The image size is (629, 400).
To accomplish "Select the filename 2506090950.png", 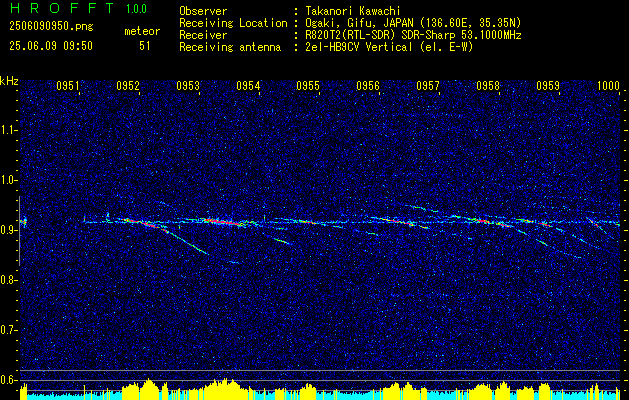I will (x=51, y=26).
